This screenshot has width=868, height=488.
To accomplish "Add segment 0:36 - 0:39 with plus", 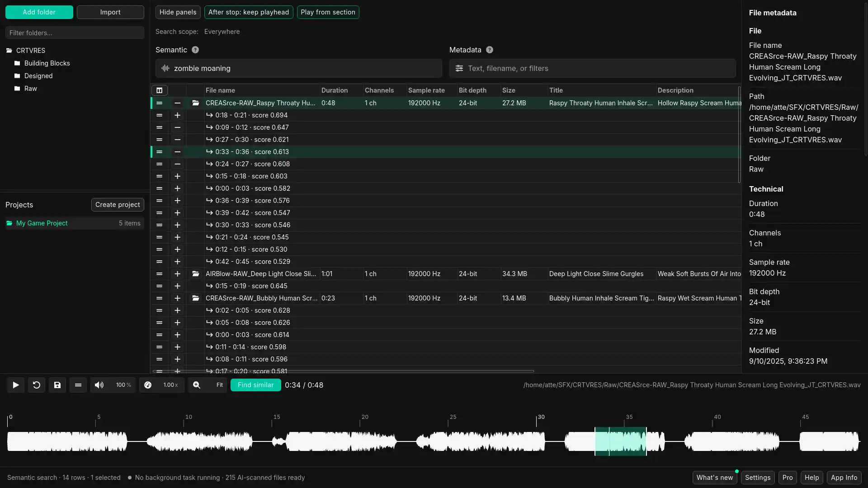I will coord(178,201).
